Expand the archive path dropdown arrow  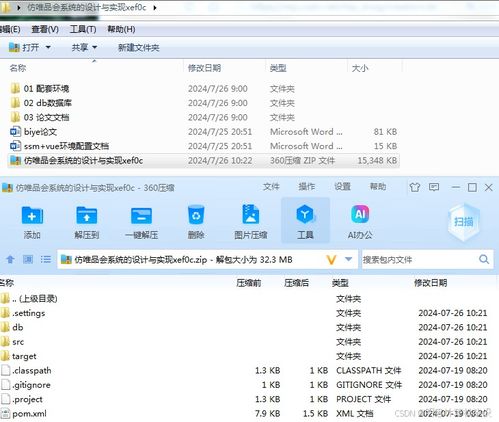click(349, 259)
